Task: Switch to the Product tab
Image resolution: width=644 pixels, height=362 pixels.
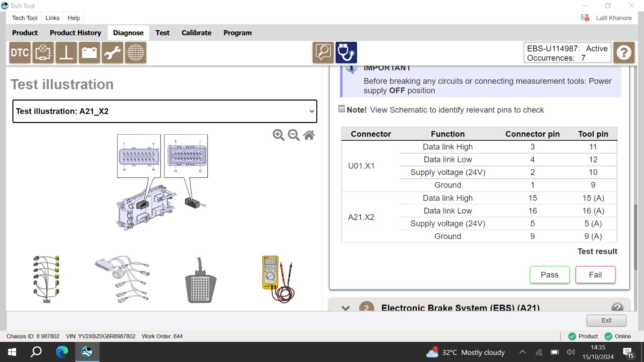Action: (x=25, y=33)
